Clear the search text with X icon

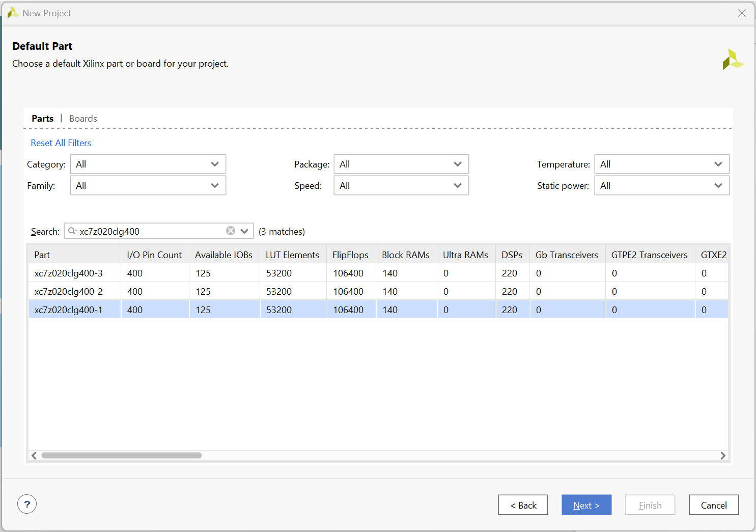(x=231, y=231)
